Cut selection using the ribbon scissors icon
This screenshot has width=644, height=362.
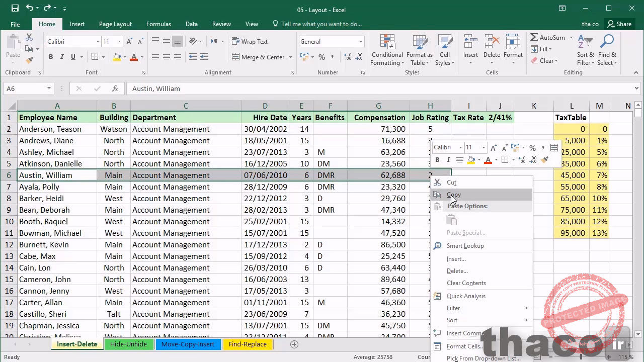tap(29, 38)
